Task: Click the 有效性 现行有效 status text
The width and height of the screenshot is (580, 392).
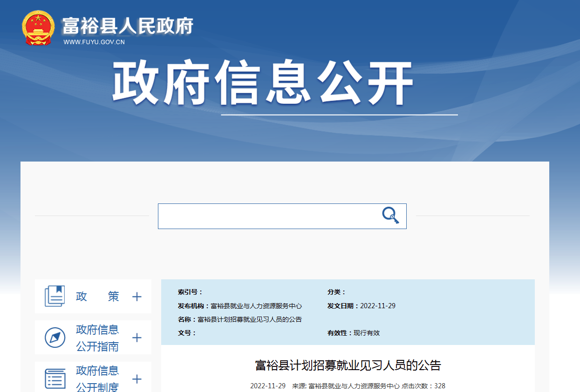Action: tap(366, 333)
